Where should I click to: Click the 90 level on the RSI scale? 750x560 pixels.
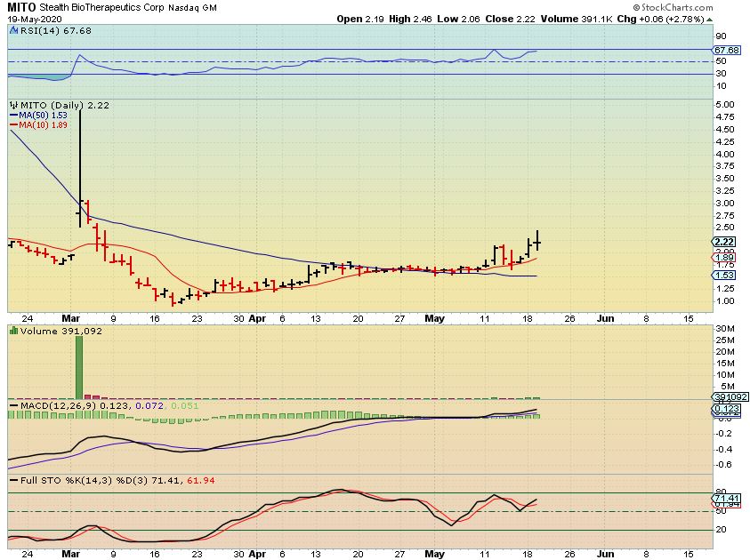721,36
